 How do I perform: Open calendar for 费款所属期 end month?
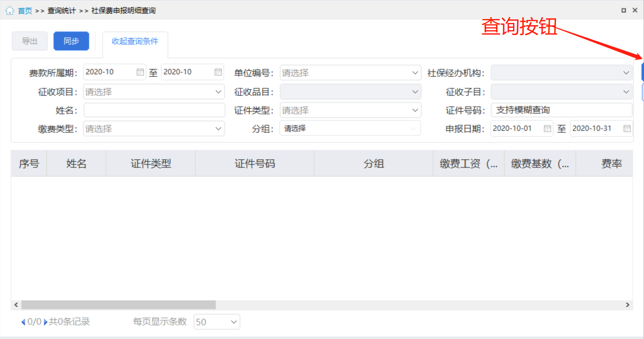[218, 72]
